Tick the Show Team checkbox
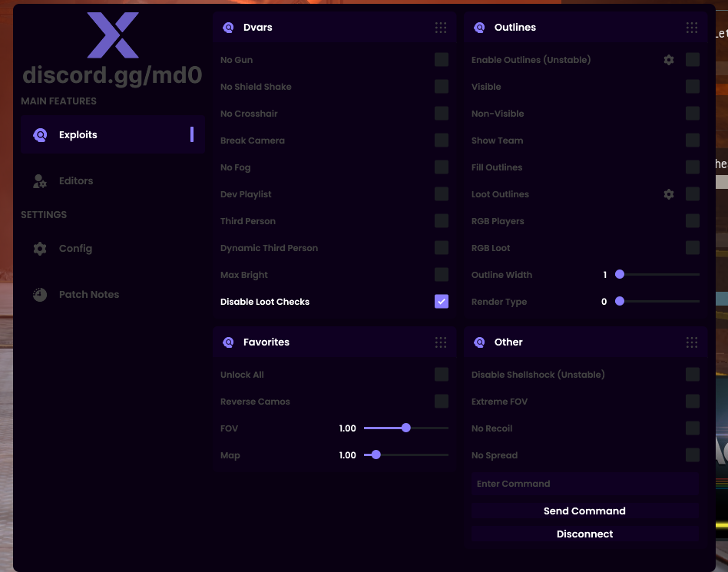 coord(693,141)
